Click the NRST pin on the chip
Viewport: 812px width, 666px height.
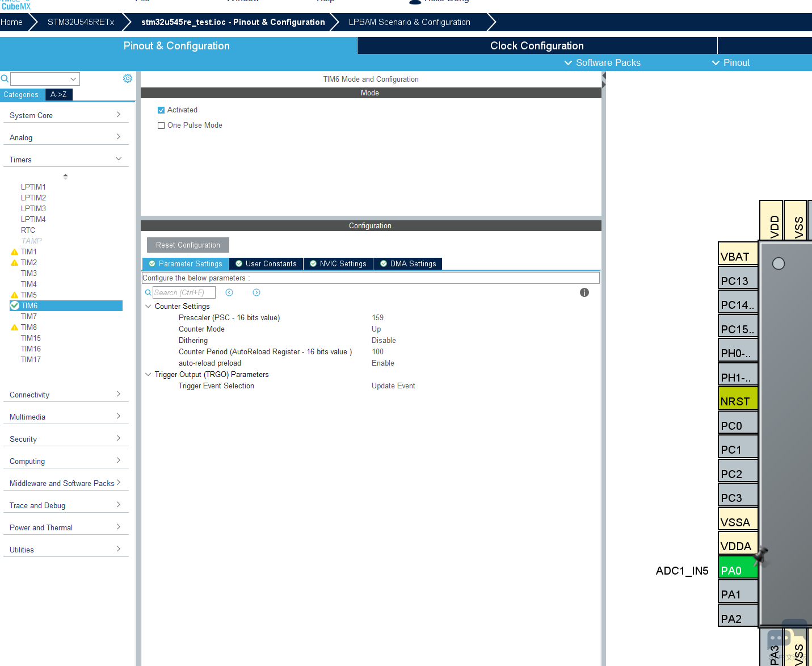click(738, 398)
